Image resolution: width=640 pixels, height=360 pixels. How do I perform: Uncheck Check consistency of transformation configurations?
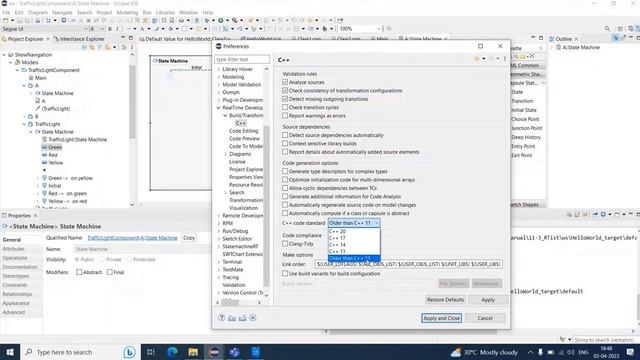pos(285,90)
